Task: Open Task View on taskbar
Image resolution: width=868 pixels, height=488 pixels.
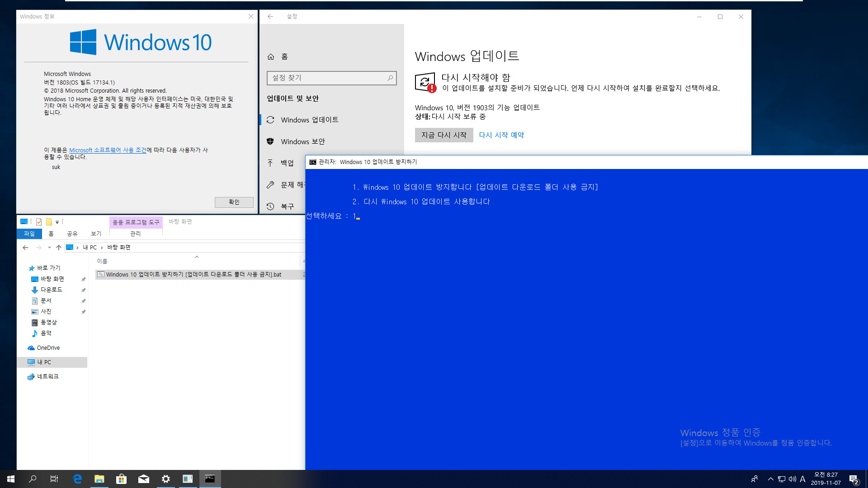Action: (54, 479)
